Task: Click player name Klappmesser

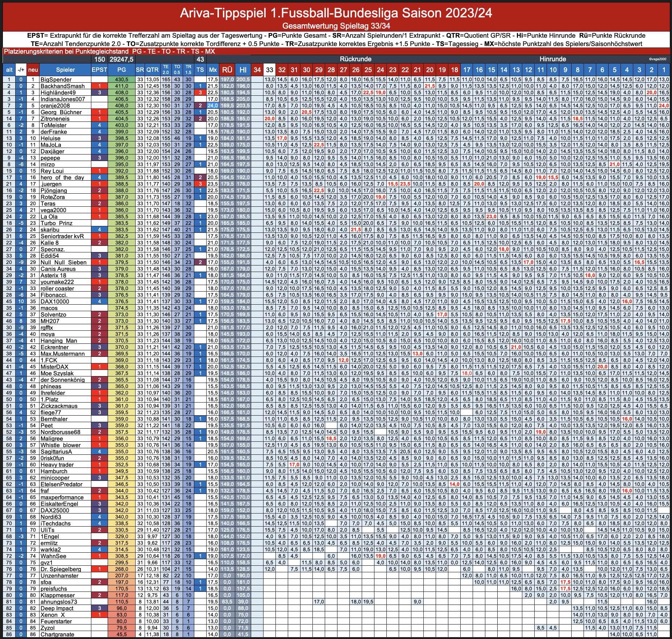Action: point(58,595)
